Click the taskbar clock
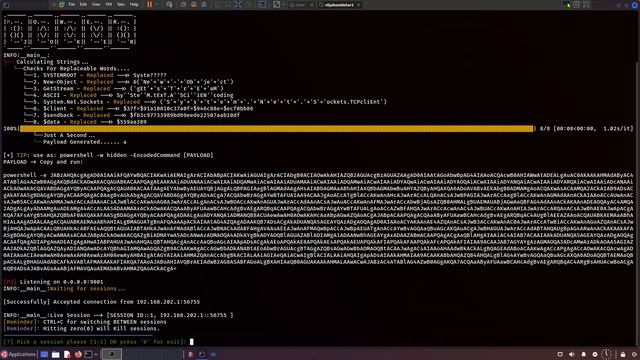This screenshot has width=640, height=360. (607, 354)
